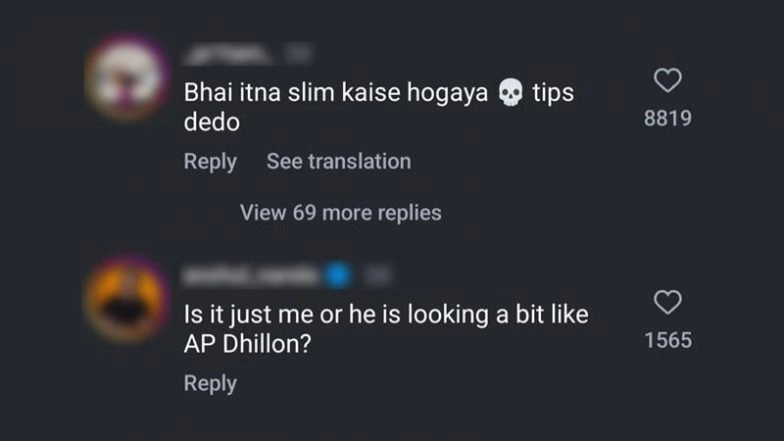784x441 pixels.
Task: Open the 8819 likes count
Action: [x=668, y=118]
